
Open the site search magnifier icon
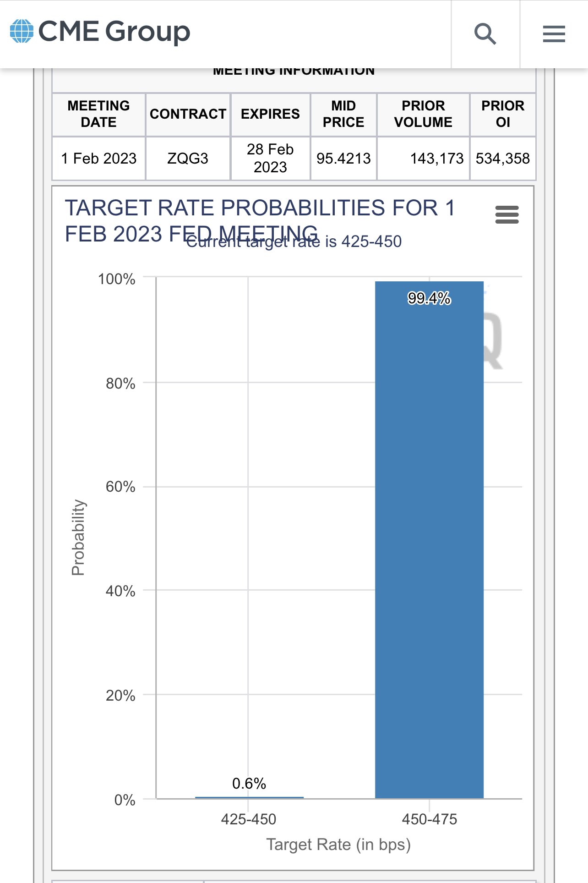pyautogui.click(x=485, y=34)
